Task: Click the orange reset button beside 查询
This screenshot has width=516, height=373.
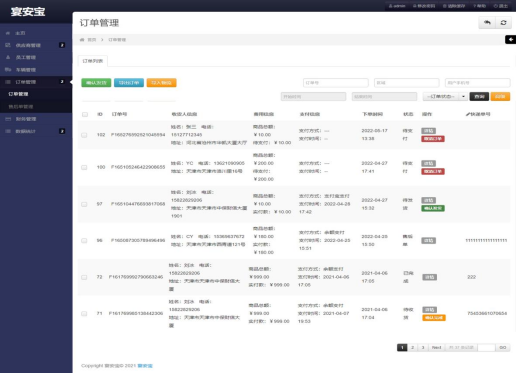Action: pos(500,96)
